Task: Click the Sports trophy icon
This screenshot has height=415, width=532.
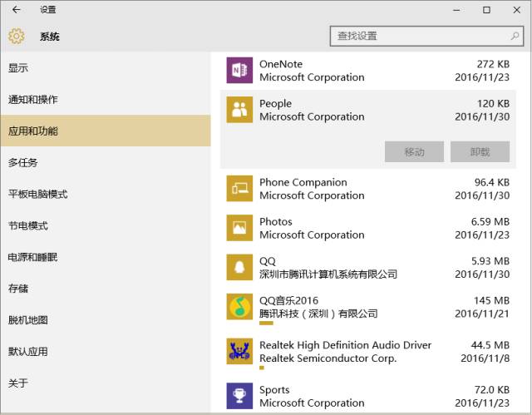Action: click(239, 396)
